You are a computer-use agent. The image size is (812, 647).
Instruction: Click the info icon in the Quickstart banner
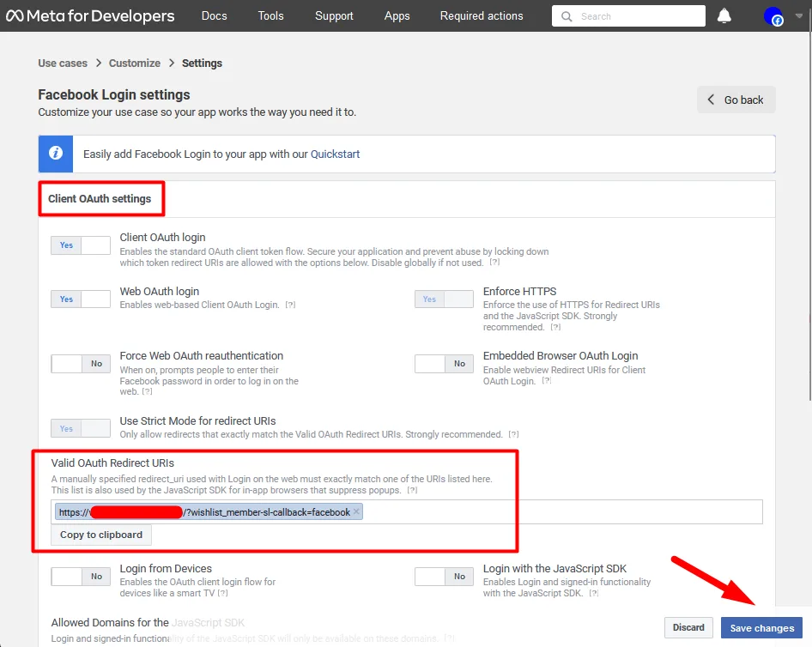[x=55, y=154]
